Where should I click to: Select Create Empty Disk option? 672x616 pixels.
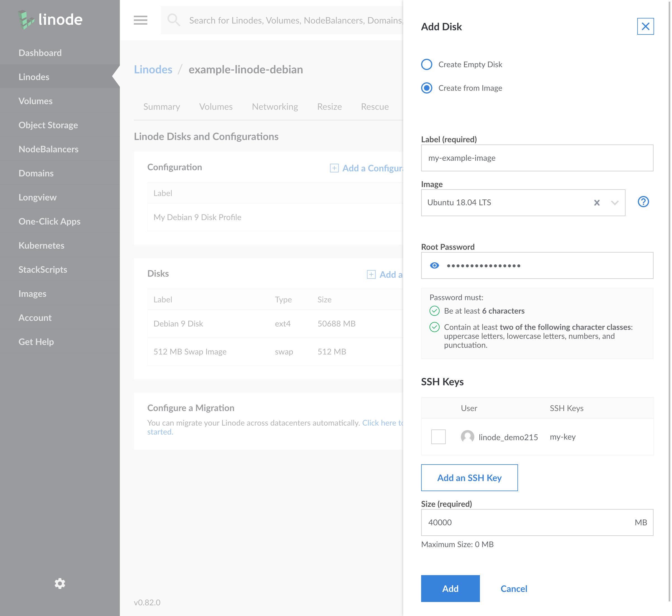427,64
